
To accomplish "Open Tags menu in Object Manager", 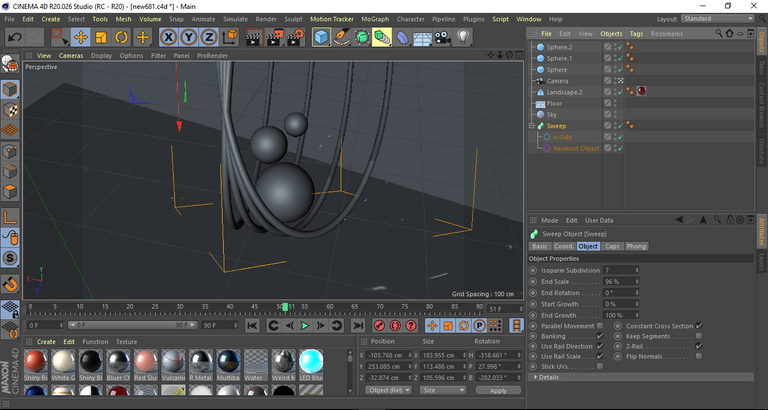I will [636, 34].
